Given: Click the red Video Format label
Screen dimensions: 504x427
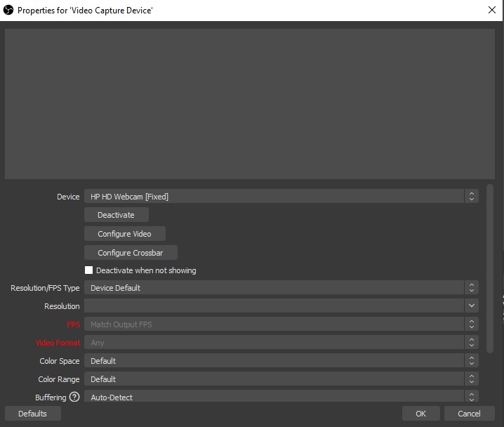Looking at the screenshot, I should pyautogui.click(x=58, y=343).
